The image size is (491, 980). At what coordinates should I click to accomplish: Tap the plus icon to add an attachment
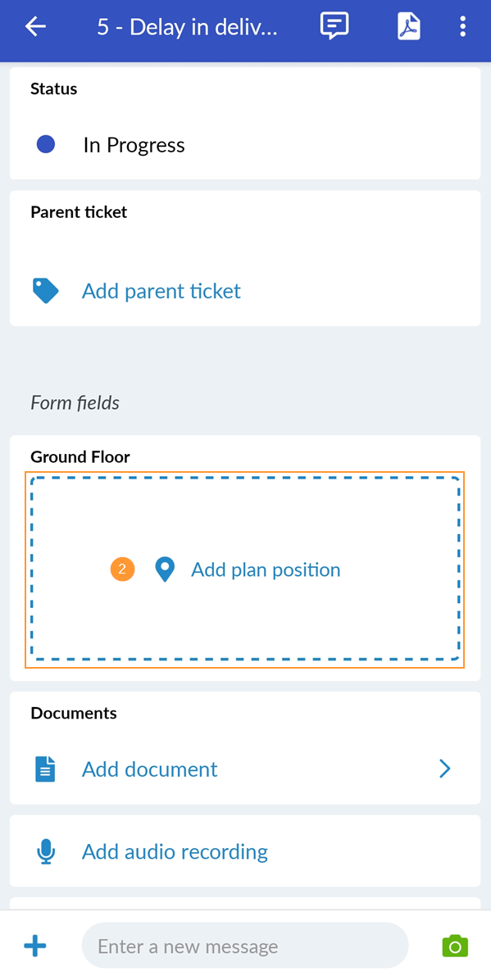point(34,945)
